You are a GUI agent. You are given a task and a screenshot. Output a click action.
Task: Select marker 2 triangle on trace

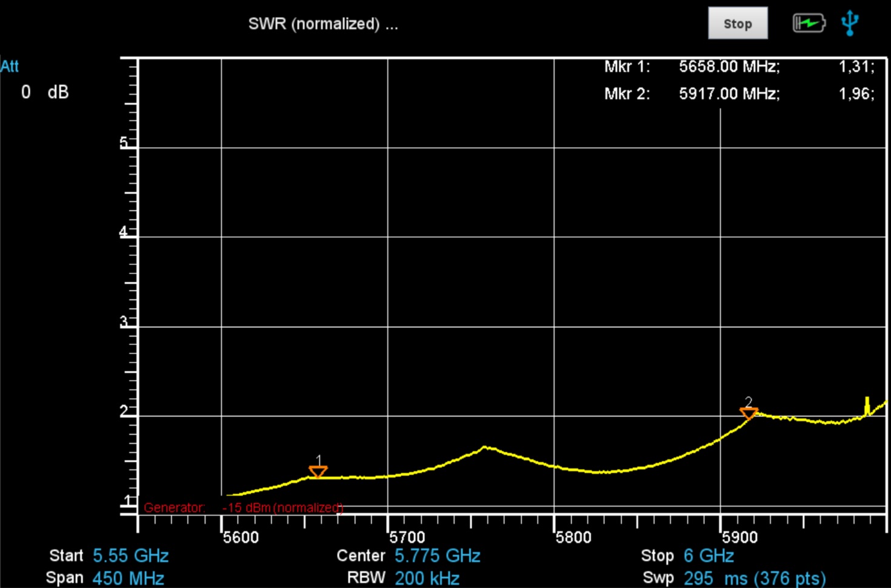[749, 413]
